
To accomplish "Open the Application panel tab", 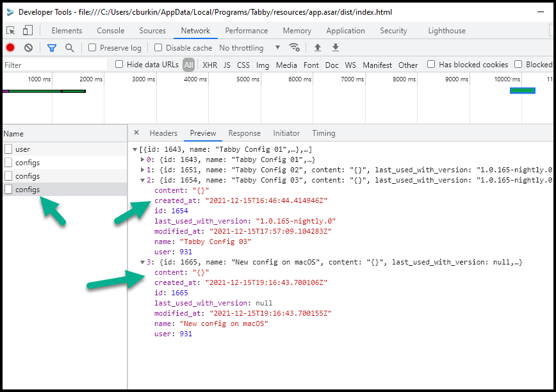I will [345, 31].
